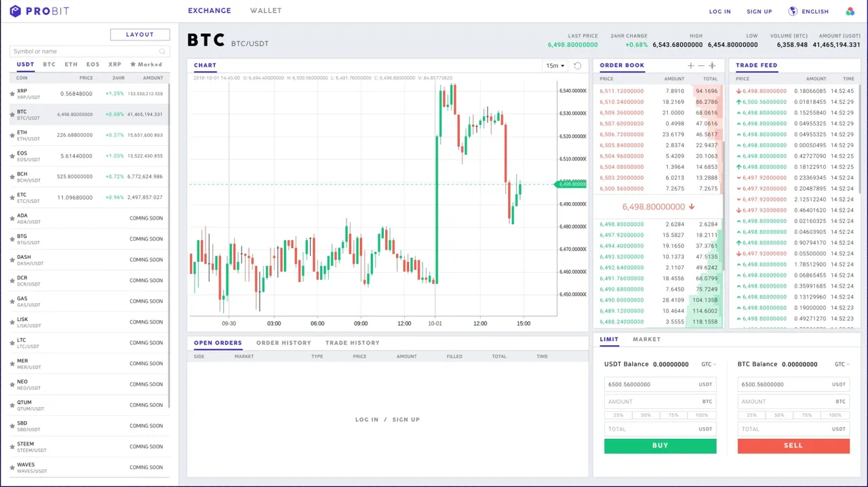Refresh the chart with the reload icon
Screen dimensions: 868x487
click(578, 66)
